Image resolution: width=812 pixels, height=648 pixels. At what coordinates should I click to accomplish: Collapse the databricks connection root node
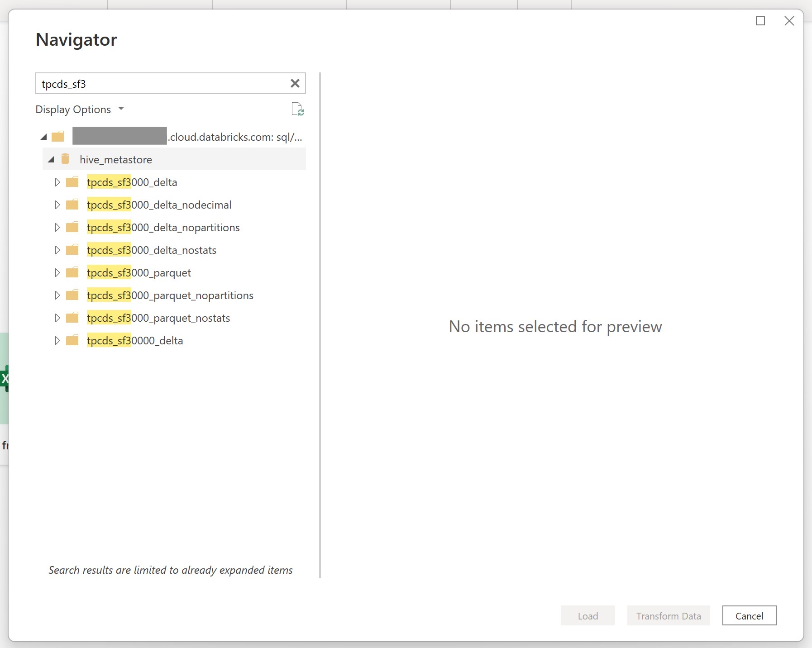pyautogui.click(x=43, y=136)
